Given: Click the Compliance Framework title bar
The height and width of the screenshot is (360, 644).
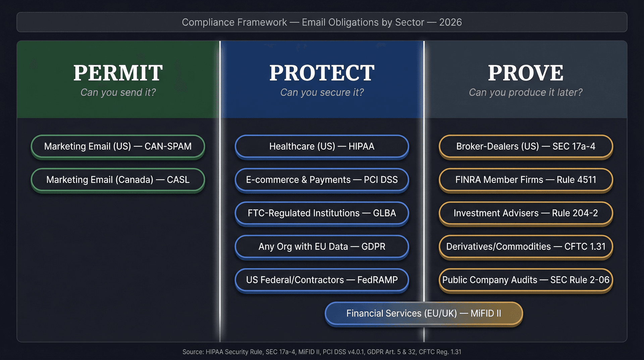Looking at the screenshot, I should pos(322,22).
